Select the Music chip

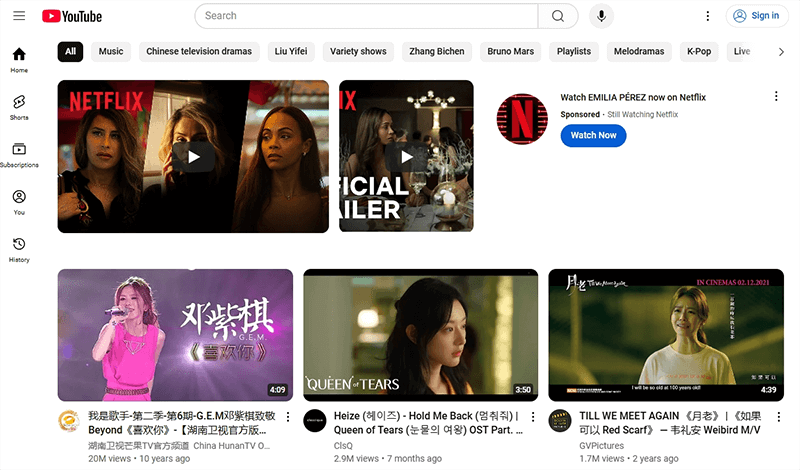tap(111, 52)
